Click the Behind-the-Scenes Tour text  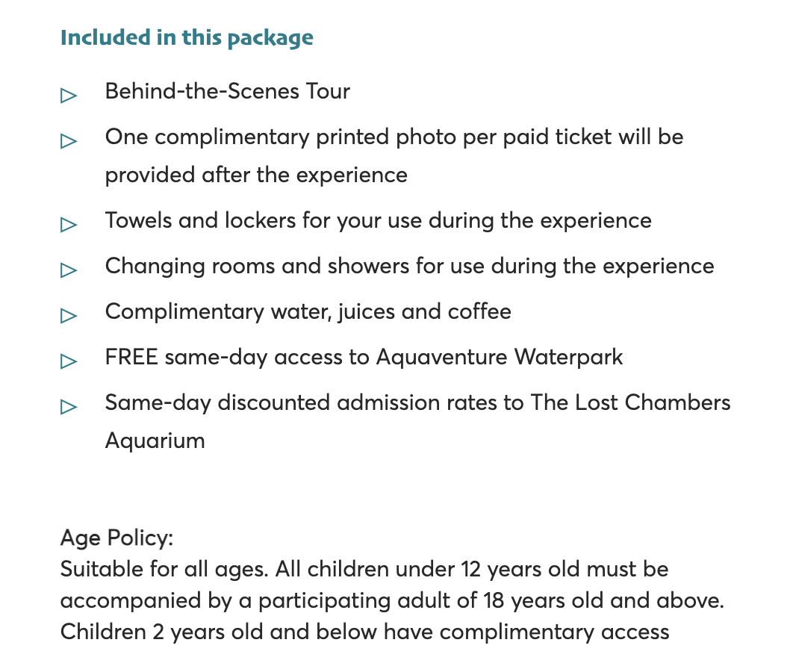coord(228,92)
